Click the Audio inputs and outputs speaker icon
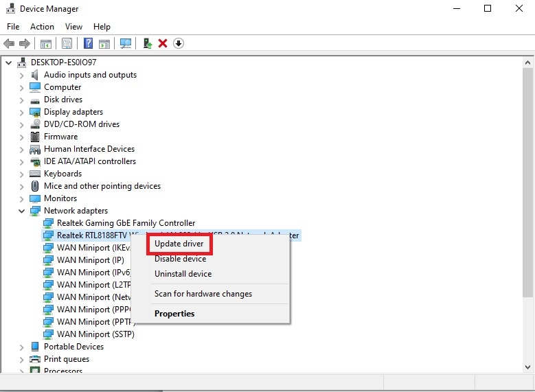 click(x=35, y=75)
